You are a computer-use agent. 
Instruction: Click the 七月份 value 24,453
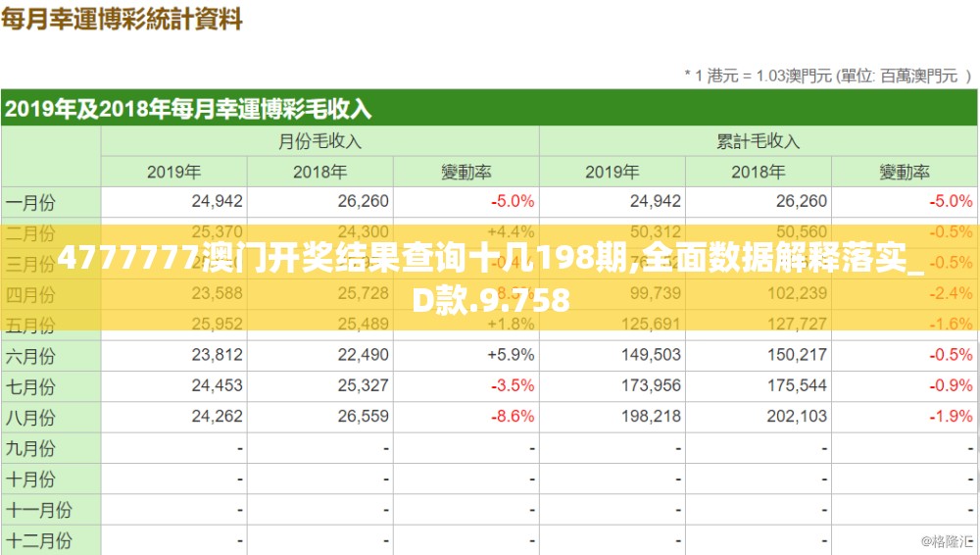click(217, 385)
